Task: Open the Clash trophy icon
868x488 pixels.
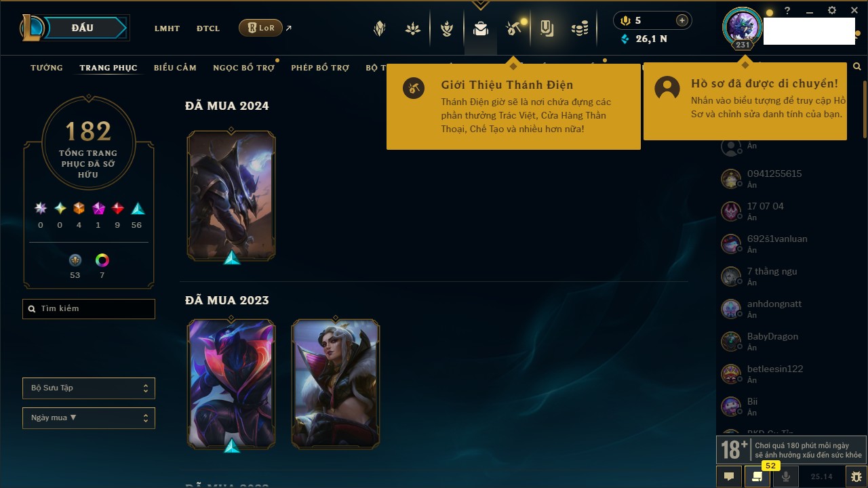Action: pos(447,28)
